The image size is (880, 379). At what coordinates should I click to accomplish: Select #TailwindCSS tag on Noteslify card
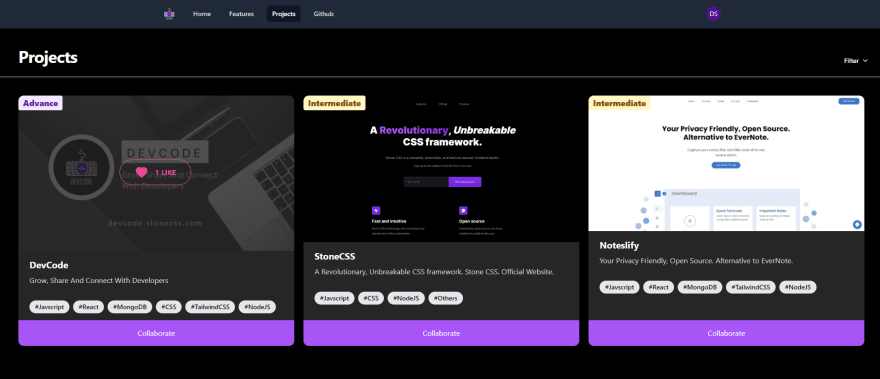[751, 287]
